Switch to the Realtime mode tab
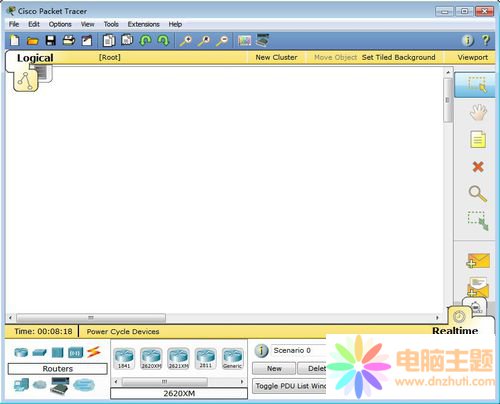Screen dimensions: 500x404 pyautogui.click(x=455, y=331)
